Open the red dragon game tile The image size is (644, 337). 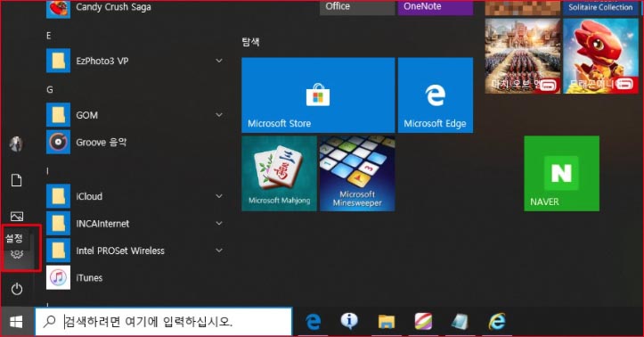[600, 56]
